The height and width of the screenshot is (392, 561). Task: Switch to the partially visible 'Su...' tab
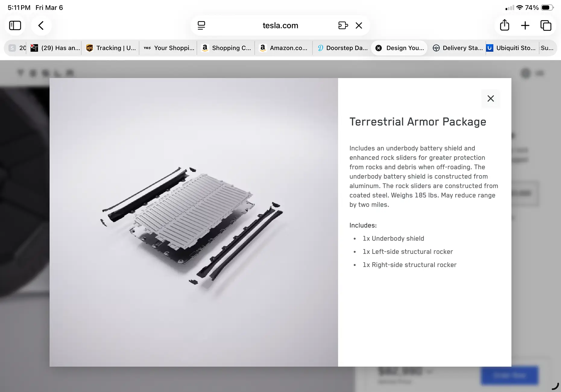click(547, 48)
